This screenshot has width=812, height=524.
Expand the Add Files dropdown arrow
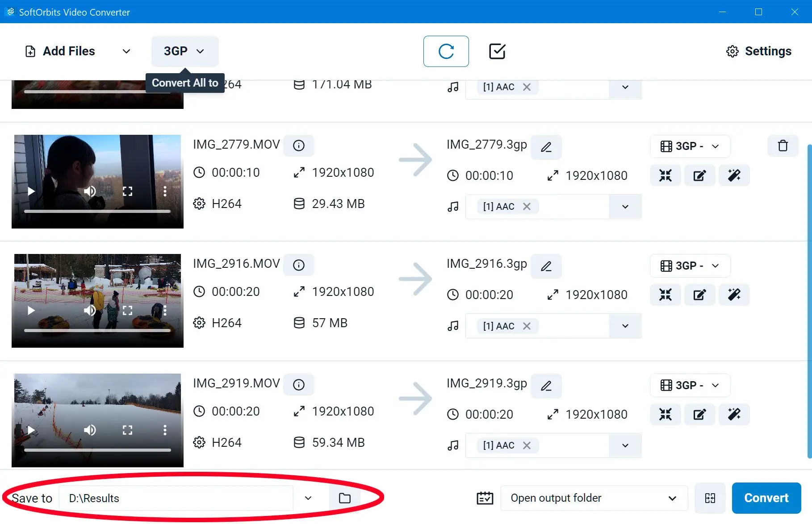[126, 51]
